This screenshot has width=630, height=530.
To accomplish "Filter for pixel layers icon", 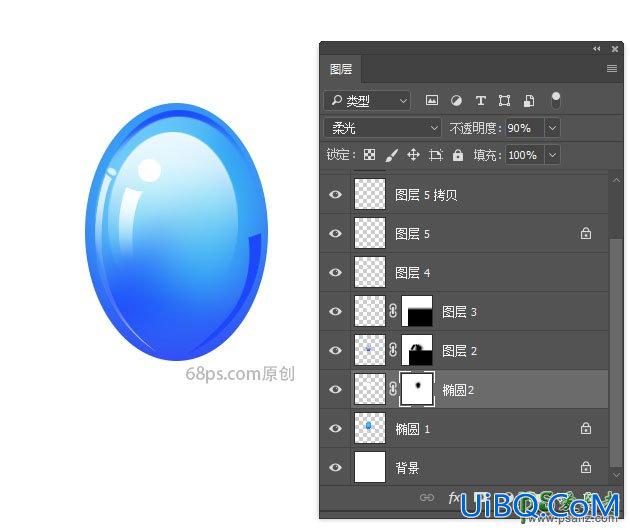I will pyautogui.click(x=432, y=100).
